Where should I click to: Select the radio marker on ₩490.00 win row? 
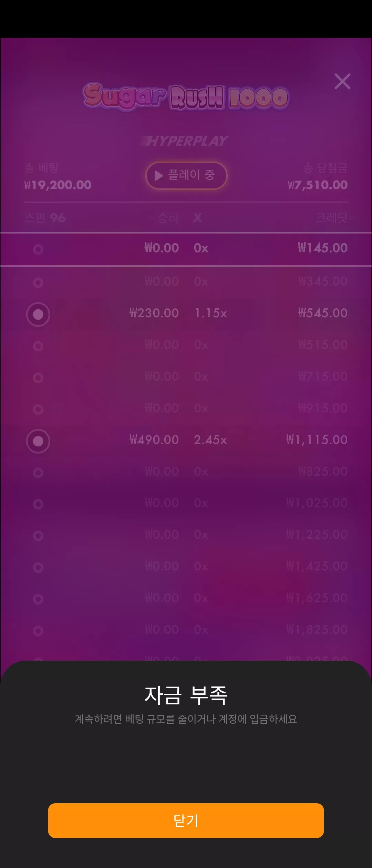click(38, 441)
